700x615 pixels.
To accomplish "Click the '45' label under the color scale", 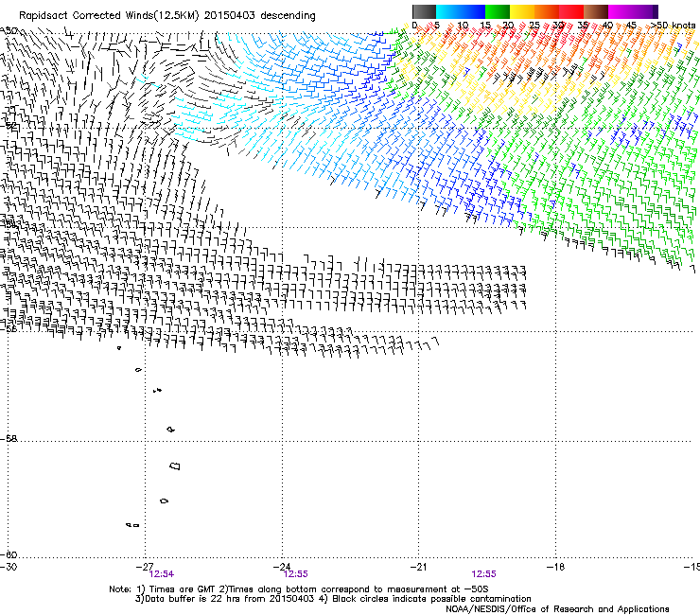I will [x=631, y=25].
